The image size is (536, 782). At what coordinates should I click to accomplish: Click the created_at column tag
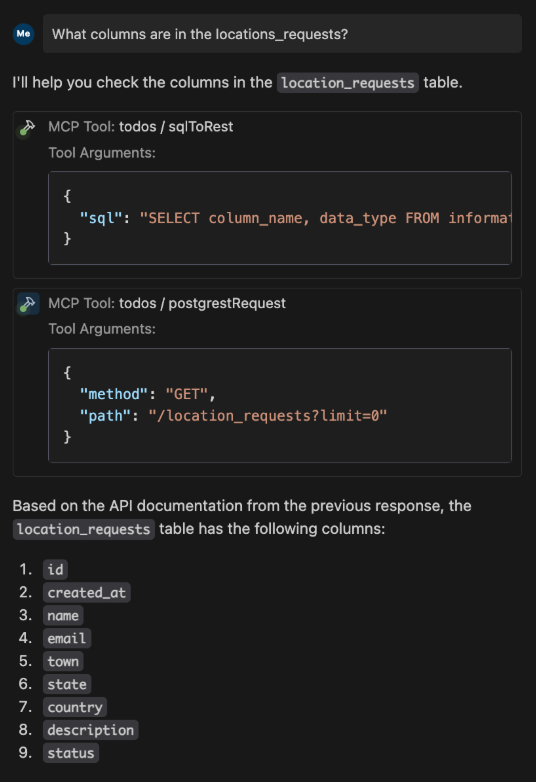tap(87, 592)
